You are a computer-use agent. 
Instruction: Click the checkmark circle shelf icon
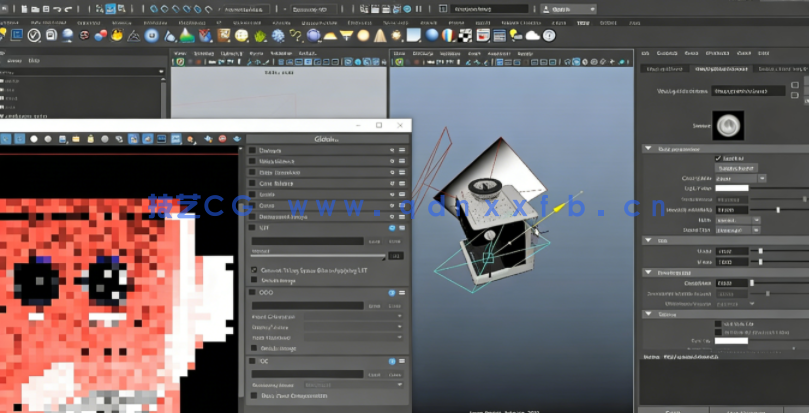35,35
